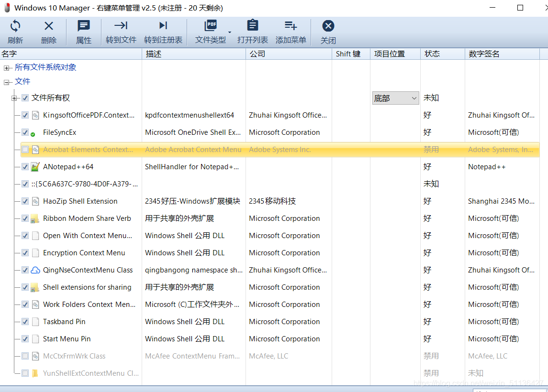Enable the McCtxFrmWrk Class checkbox
This screenshot has width=548, height=392.
point(25,356)
